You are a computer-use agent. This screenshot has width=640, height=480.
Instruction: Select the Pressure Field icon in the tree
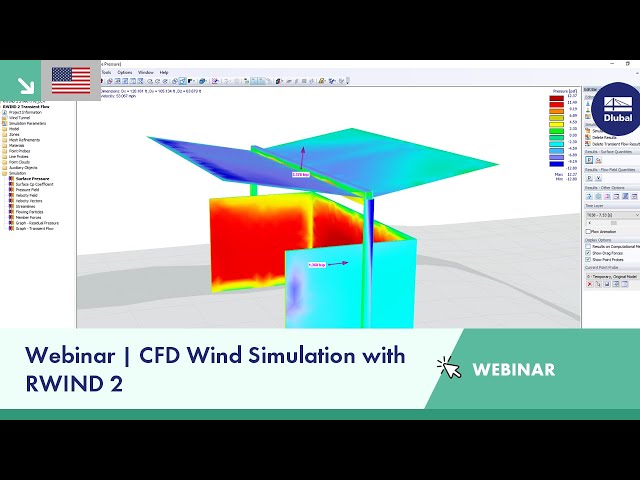(11, 190)
